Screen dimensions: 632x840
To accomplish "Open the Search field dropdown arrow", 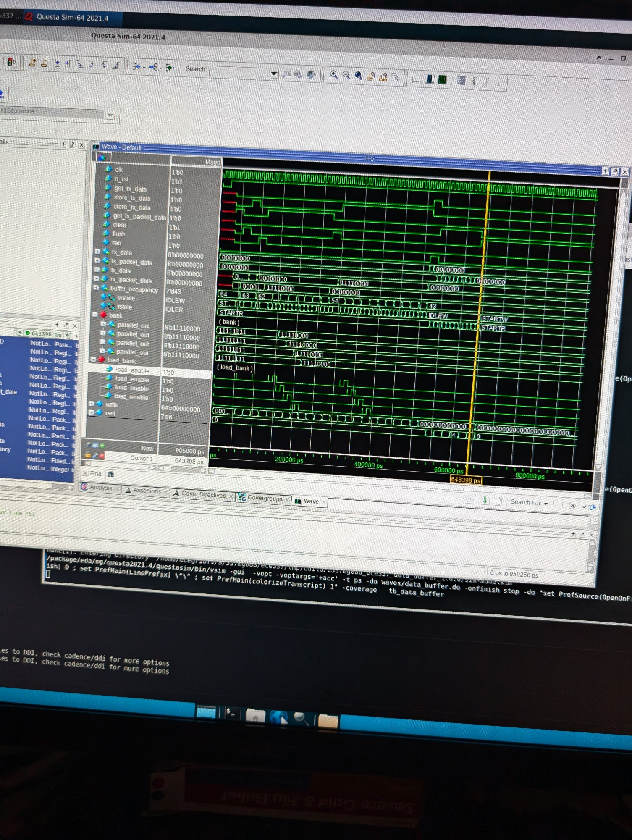I will [274, 73].
